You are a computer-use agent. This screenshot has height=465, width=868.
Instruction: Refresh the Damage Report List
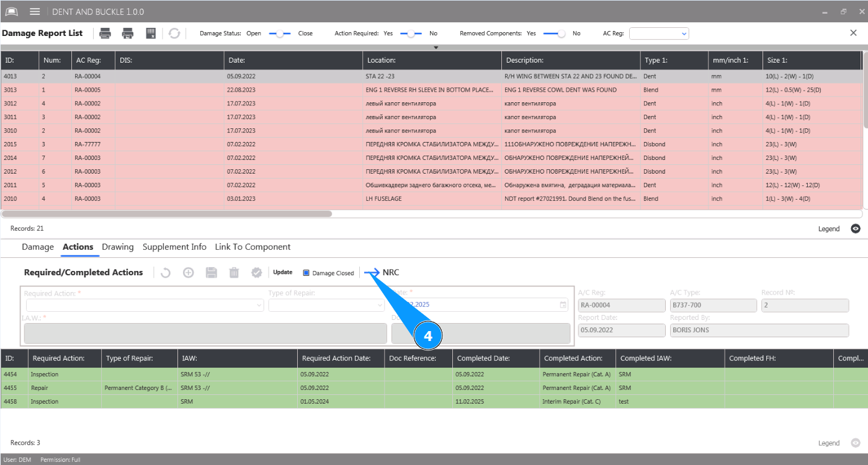[x=174, y=33]
